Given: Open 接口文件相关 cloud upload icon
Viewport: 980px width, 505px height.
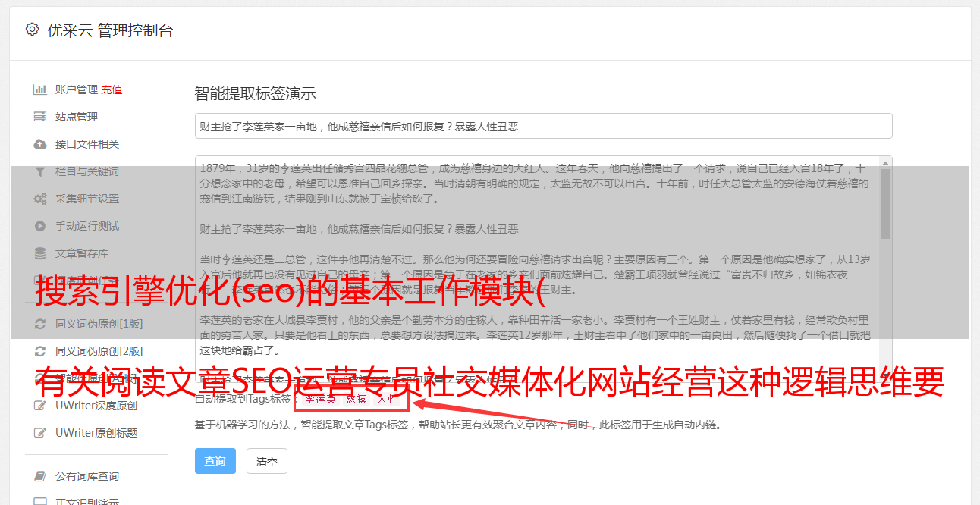Looking at the screenshot, I should click(x=40, y=144).
